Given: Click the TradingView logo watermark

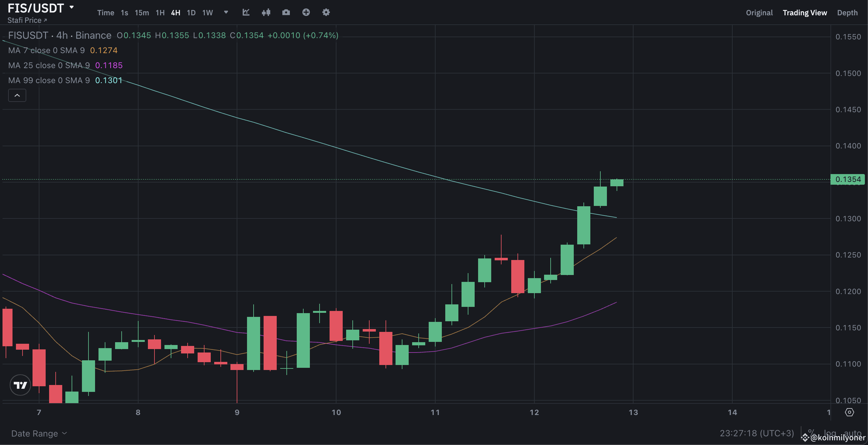Looking at the screenshot, I should [x=20, y=385].
